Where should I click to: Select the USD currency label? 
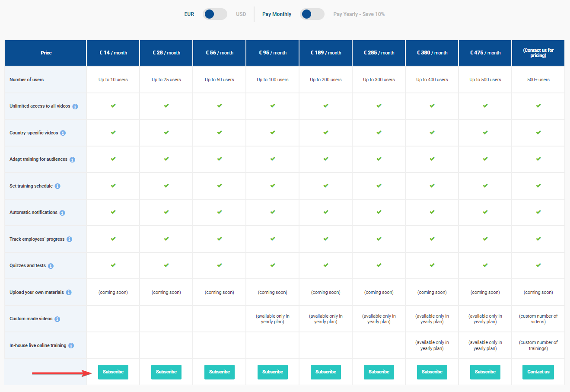[x=241, y=14]
